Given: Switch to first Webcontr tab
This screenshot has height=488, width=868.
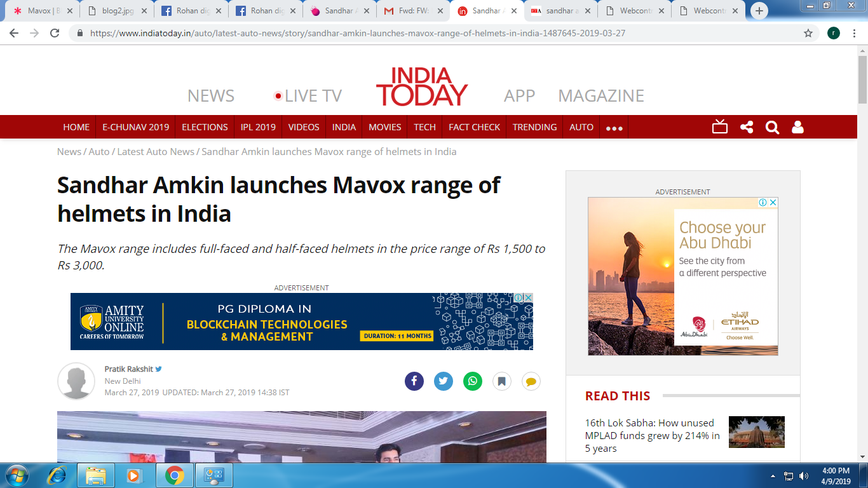Looking at the screenshot, I should (x=634, y=11).
